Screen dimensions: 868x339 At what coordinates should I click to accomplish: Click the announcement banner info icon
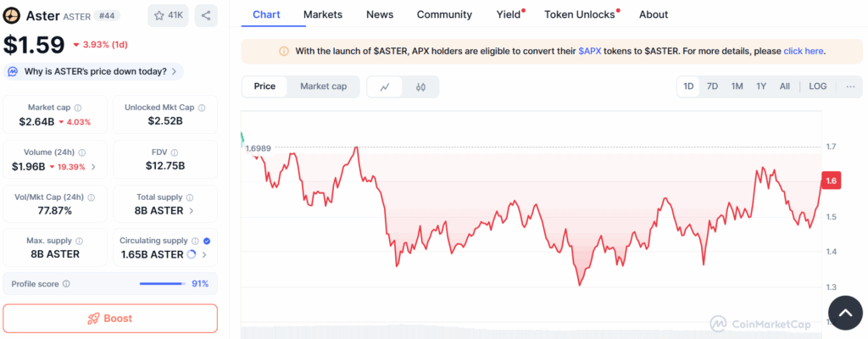coord(284,51)
